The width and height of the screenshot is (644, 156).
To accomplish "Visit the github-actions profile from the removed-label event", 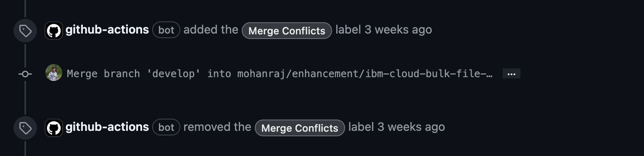I will click(x=107, y=127).
